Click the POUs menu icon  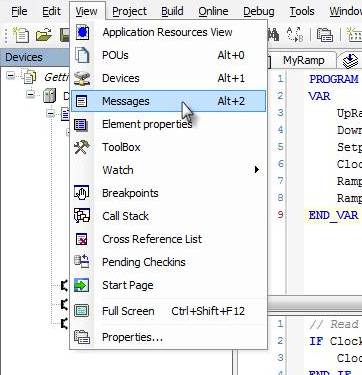point(82,55)
